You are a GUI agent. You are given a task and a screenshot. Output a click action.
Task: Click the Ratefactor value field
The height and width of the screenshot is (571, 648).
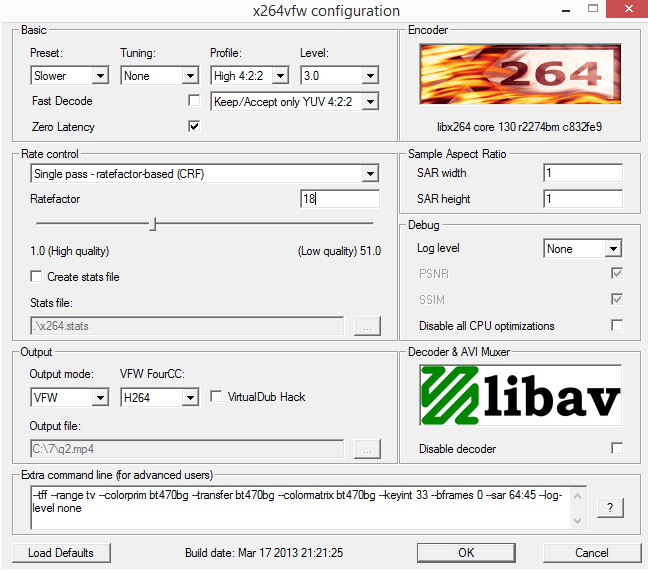click(x=340, y=199)
